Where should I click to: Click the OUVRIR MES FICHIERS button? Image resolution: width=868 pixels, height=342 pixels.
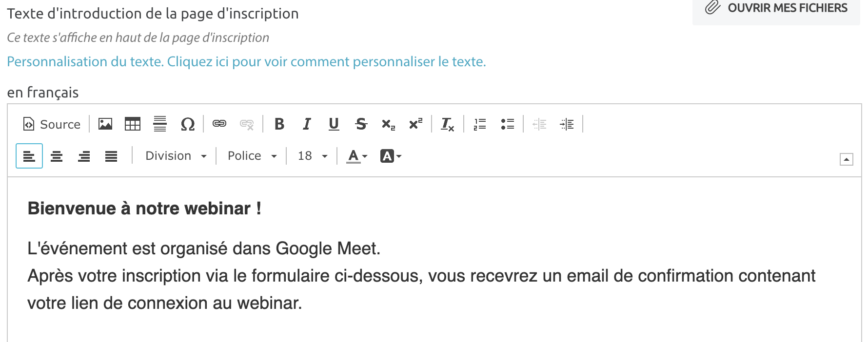coord(776,8)
